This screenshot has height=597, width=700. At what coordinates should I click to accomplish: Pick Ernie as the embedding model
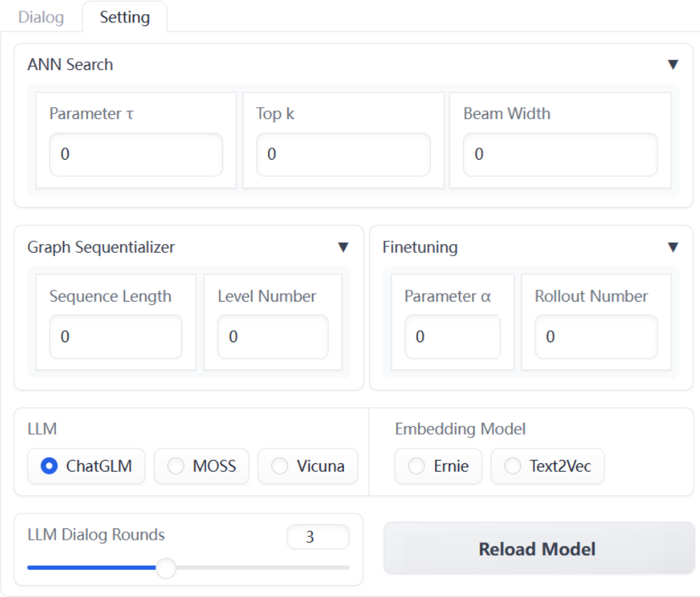click(x=417, y=466)
